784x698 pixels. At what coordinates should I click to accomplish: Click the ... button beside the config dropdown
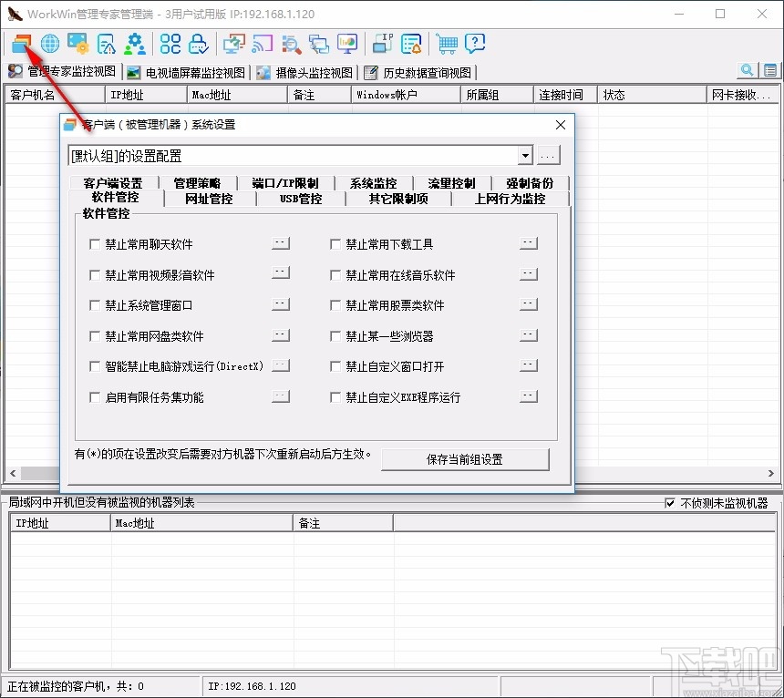tap(548, 156)
